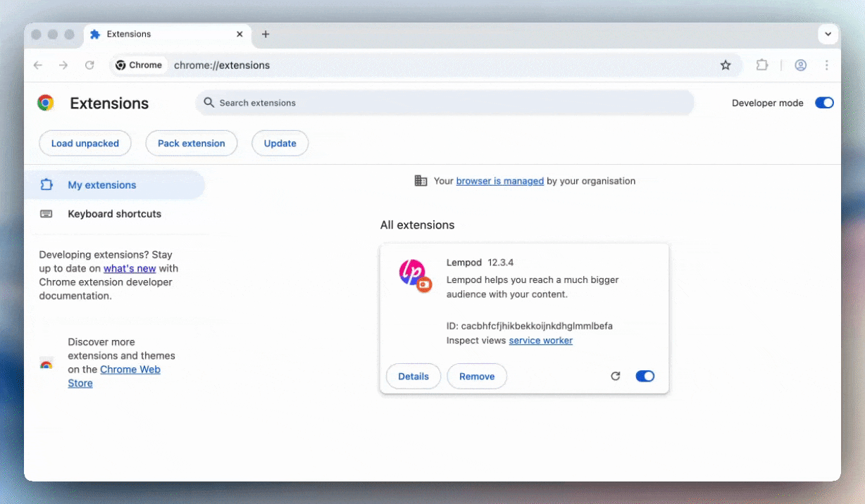
Task: Open the what's new link
Action: click(130, 268)
